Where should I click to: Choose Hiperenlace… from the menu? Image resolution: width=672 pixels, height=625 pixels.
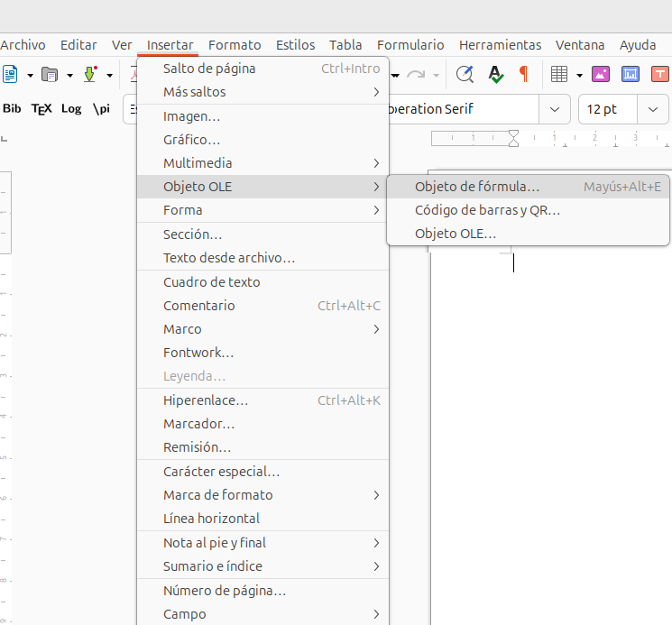point(262,400)
